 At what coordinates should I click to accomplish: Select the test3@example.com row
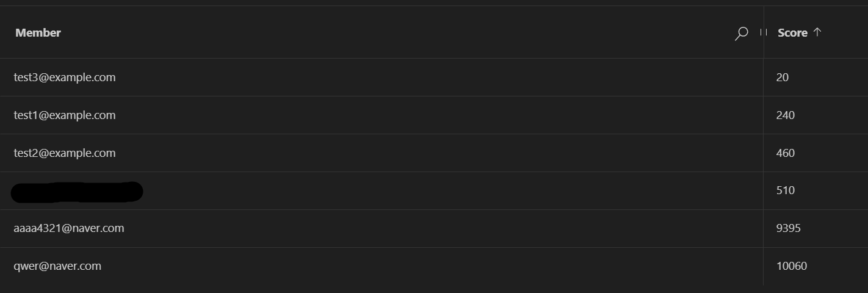click(x=434, y=78)
